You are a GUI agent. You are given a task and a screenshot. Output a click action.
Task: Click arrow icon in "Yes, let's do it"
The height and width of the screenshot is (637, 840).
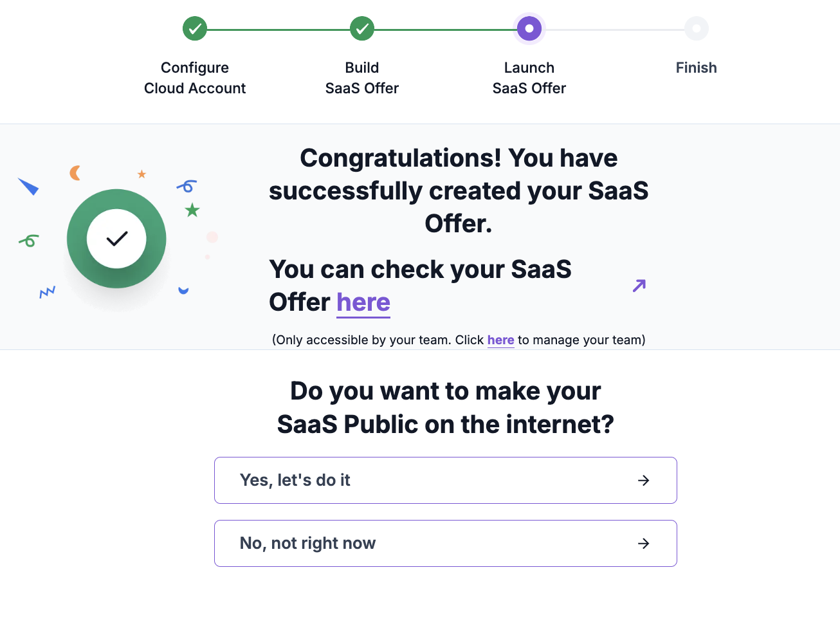click(644, 481)
